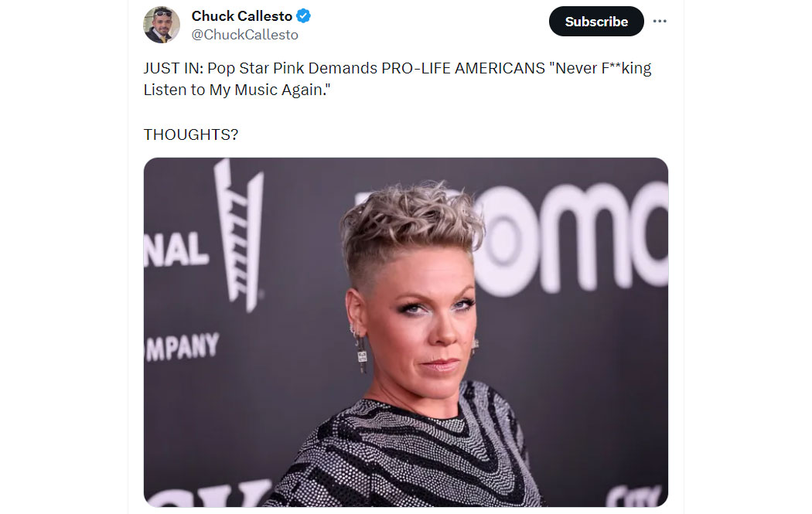
Task: Click the dangling earring in the photo
Action: [x=361, y=354]
